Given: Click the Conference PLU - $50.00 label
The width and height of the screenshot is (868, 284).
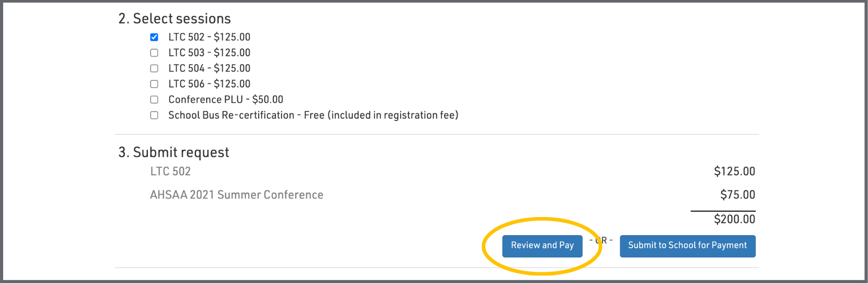Looking at the screenshot, I should 226,99.
